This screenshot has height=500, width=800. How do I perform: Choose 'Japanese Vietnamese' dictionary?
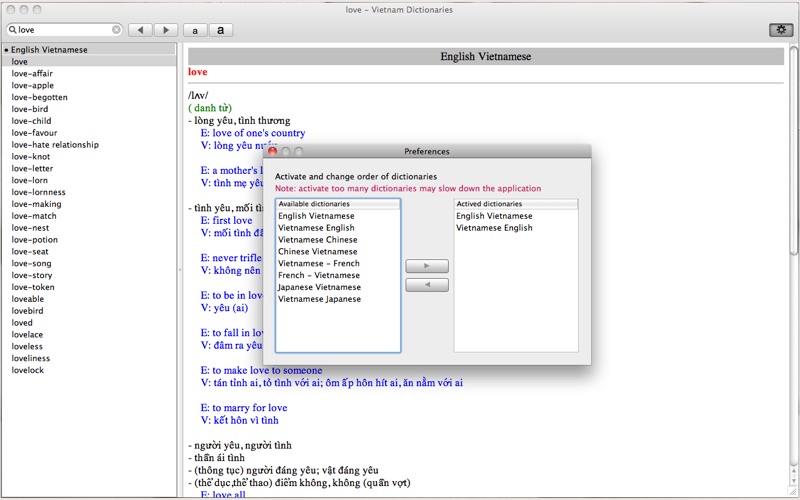(319, 287)
